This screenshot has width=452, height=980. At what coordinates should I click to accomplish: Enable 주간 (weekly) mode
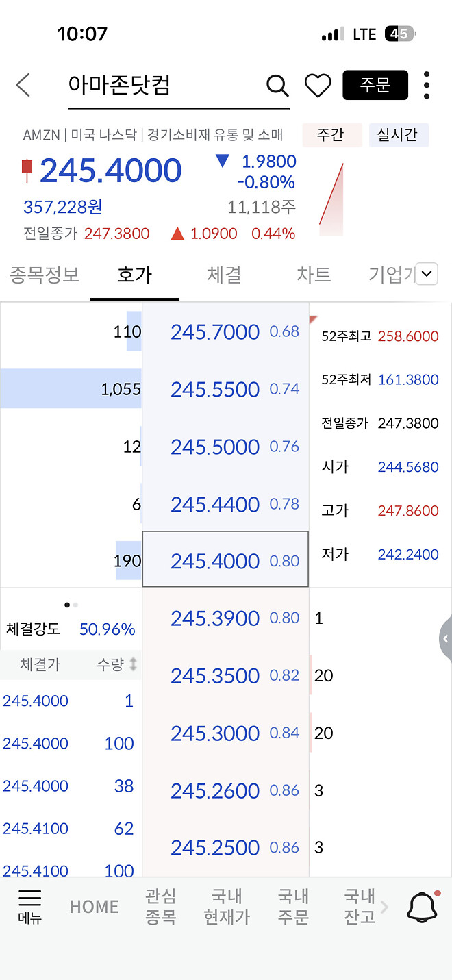pyautogui.click(x=331, y=135)
